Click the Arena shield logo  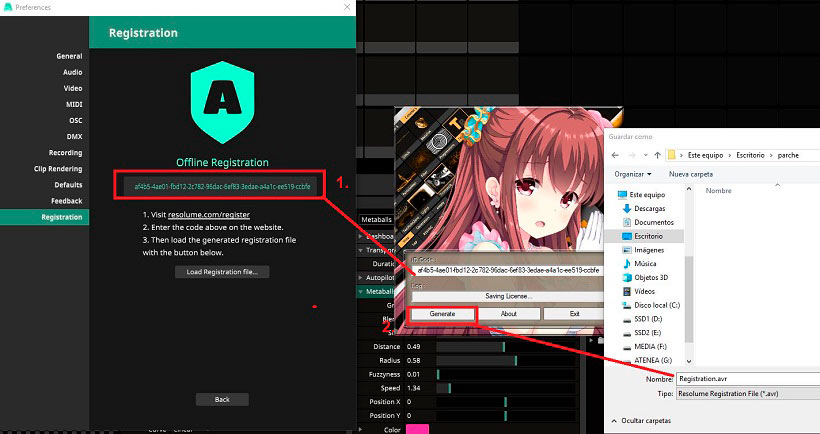click(x=222, y=102)
